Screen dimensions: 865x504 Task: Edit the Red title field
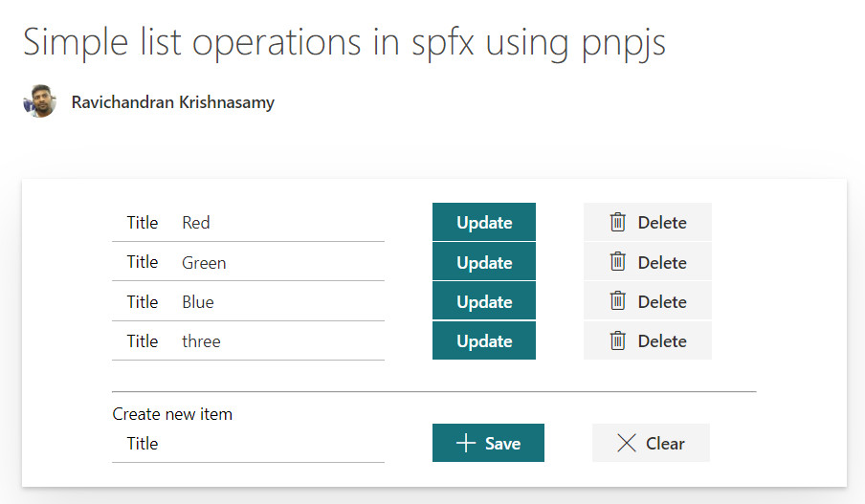[277, 223]
